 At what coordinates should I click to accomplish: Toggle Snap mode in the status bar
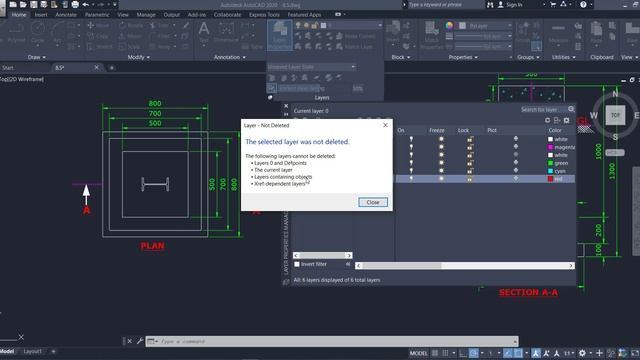pos(445,353)
